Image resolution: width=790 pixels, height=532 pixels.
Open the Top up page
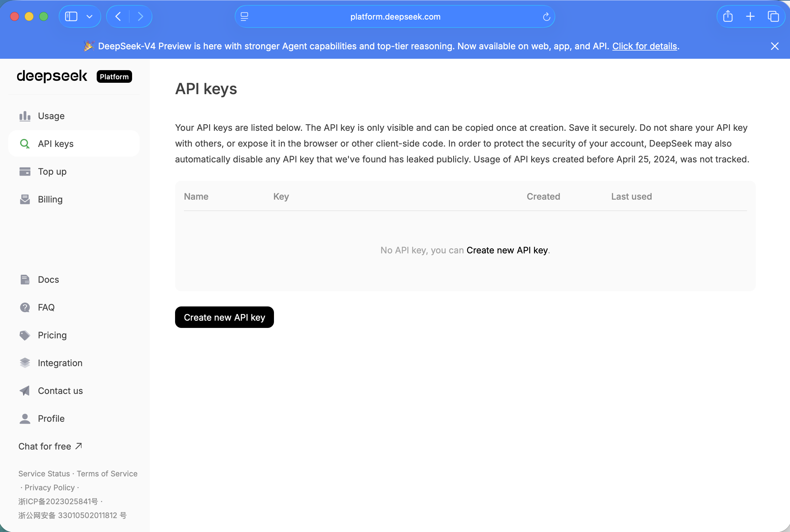pos(74,172)
